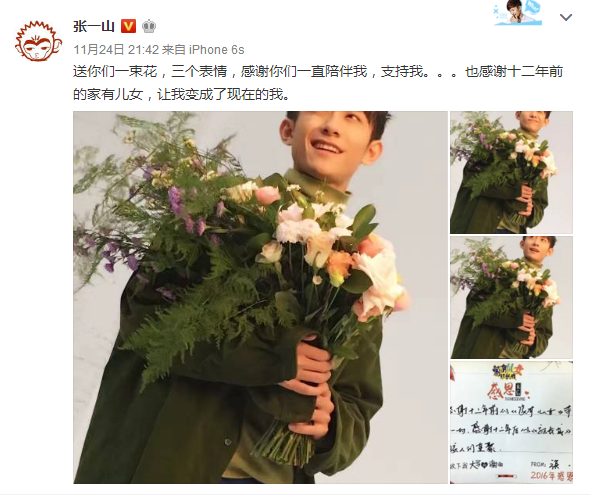Click the orange V verified badge
The image size is (590, 495).
[x=128, y=26]
